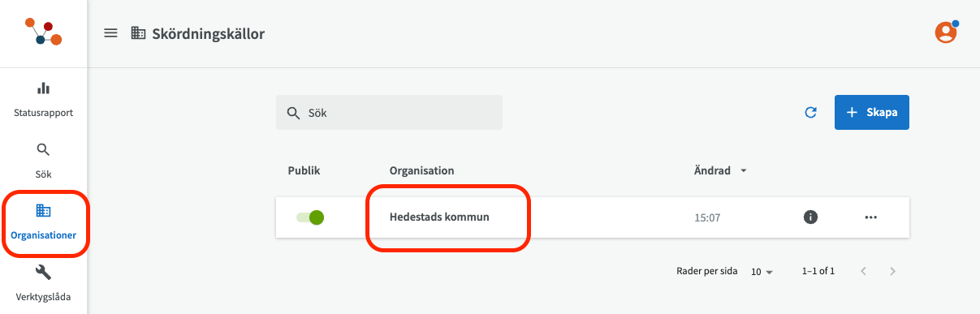Focus the Sök search field
Screen dimensions: 980x314
(389, 113)
